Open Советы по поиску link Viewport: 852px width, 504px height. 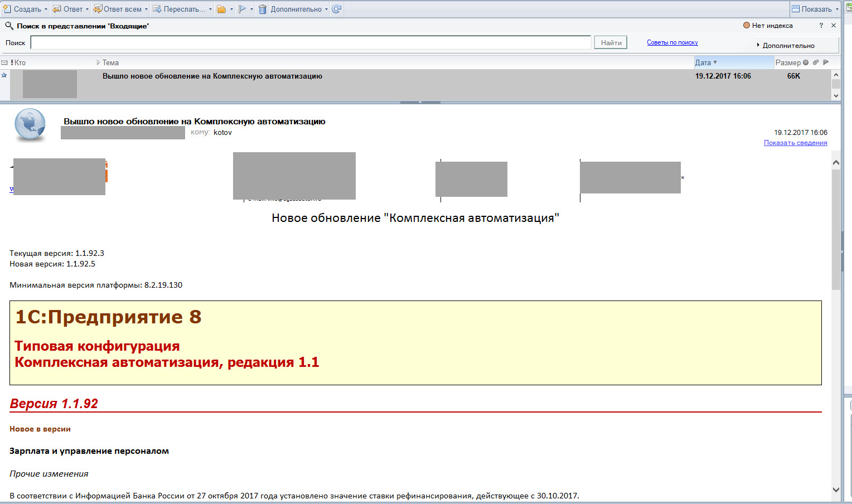pyautogui.click(x=672, y=42)
